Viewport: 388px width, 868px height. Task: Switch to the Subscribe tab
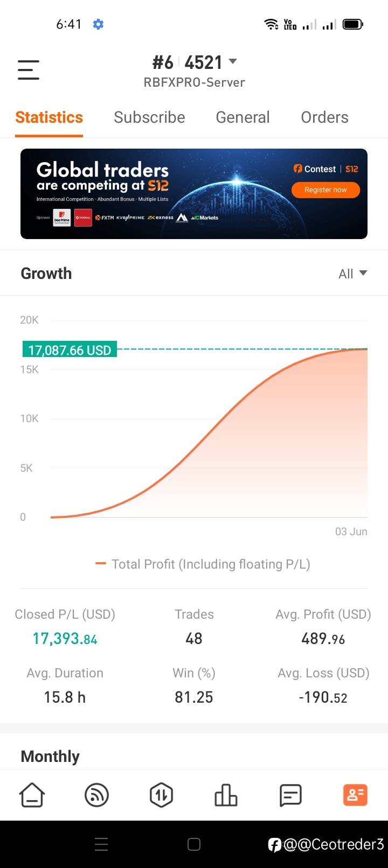pyautogui.click(x=149, y=117)
